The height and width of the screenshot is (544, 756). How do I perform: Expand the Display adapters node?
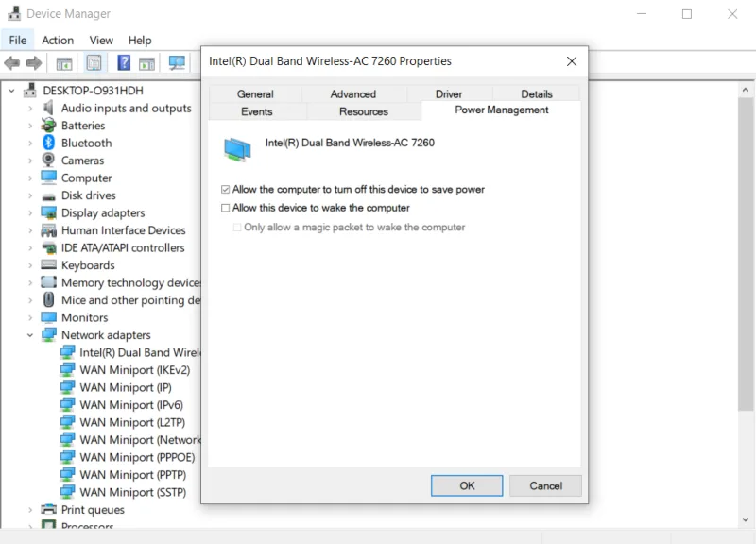click(x=30, y=213)
